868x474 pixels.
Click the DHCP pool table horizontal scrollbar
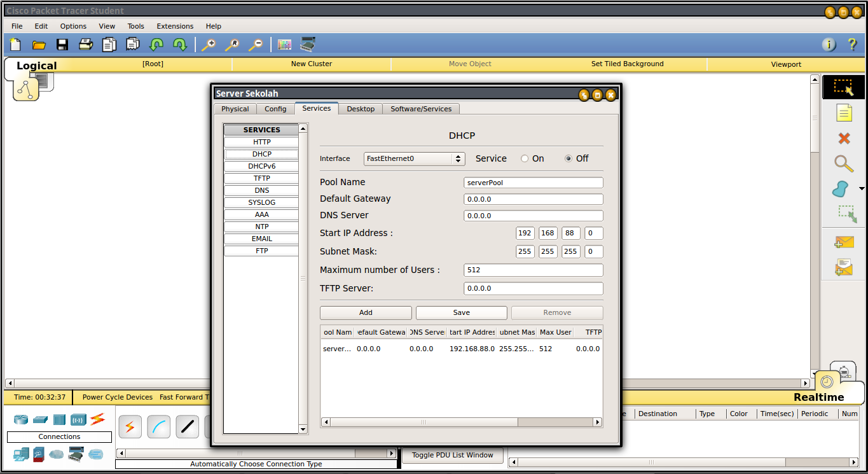pos(462,422)
